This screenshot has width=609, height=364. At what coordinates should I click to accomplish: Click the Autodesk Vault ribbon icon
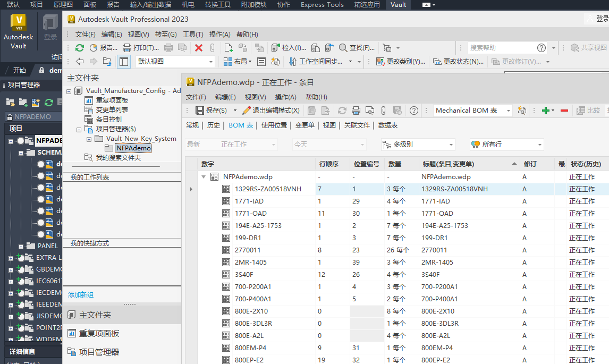pos(18,31)
